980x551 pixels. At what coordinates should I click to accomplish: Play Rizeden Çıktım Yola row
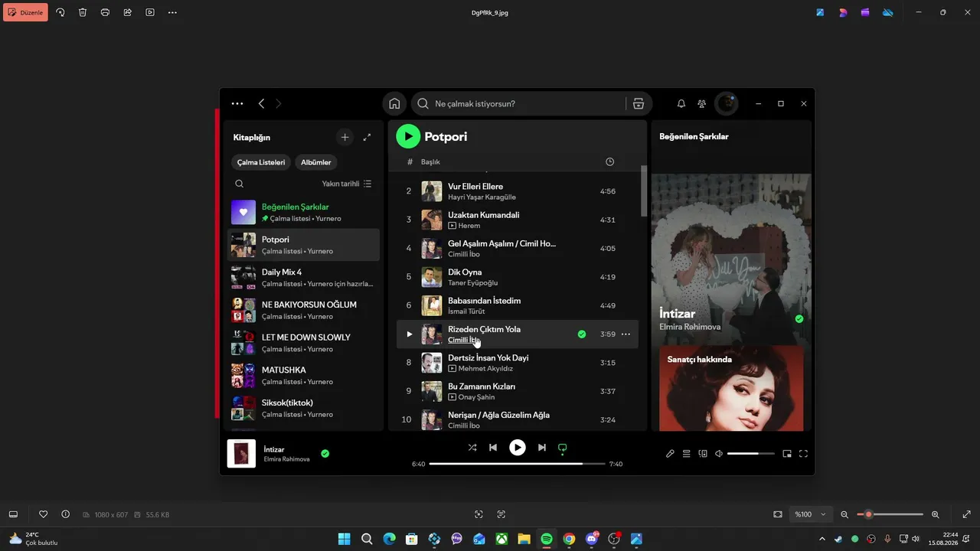[409, 334]
